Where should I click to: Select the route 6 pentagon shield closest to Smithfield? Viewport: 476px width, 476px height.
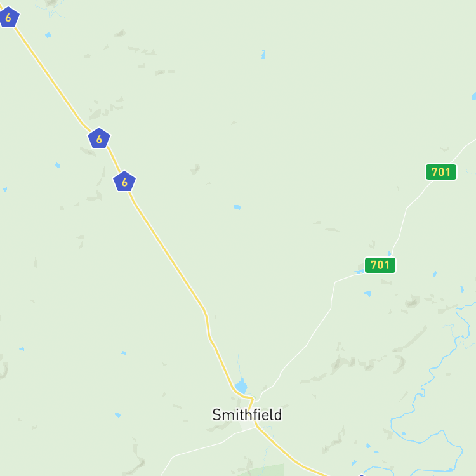pos(124,182)
